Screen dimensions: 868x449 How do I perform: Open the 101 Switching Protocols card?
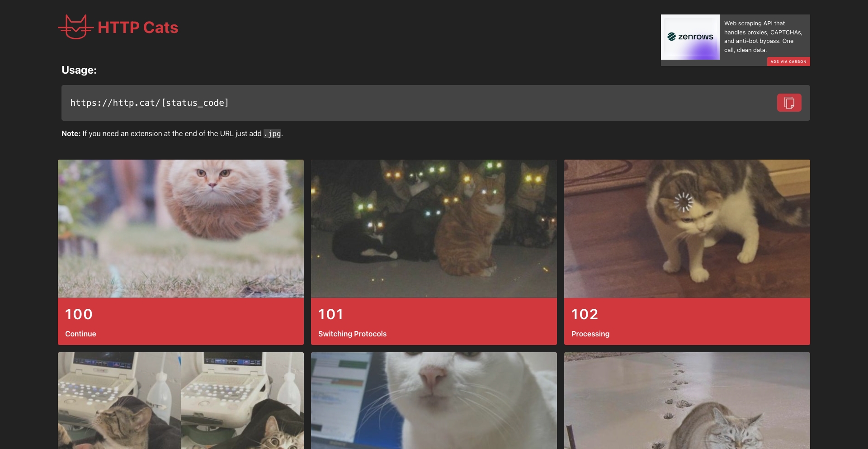coord(434,252)
